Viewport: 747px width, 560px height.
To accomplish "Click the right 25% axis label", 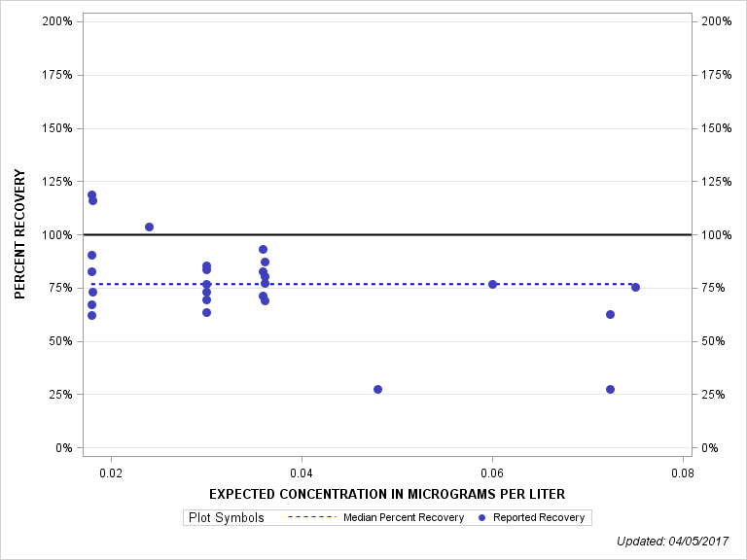I will click(x=713, y=395).
